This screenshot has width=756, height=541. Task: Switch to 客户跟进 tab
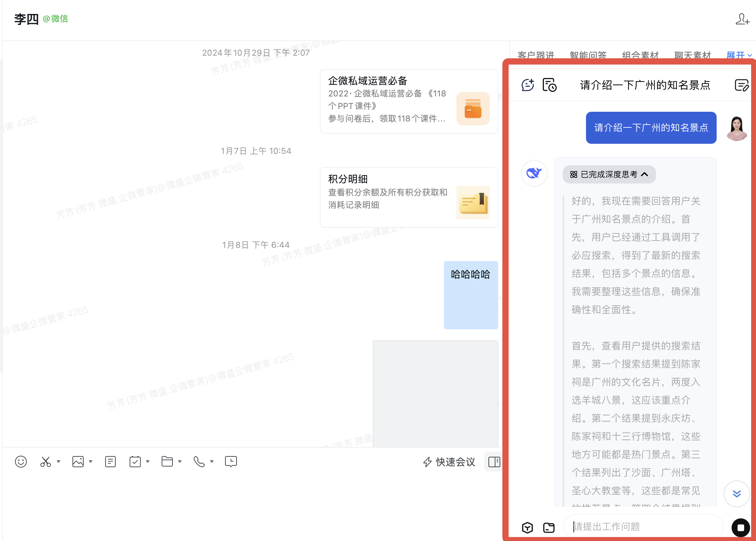click(x=536, y=55)
